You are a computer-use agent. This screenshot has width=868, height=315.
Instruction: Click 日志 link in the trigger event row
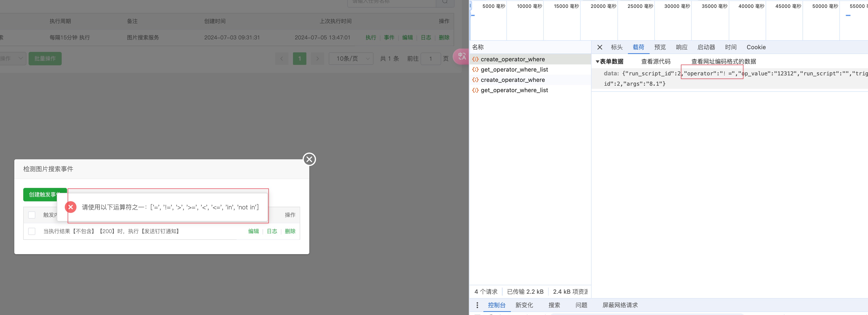pos(272,231)
